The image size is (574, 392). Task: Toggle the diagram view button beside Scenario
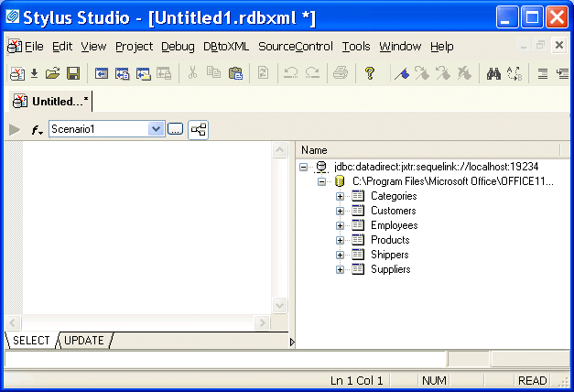[198, 130]
